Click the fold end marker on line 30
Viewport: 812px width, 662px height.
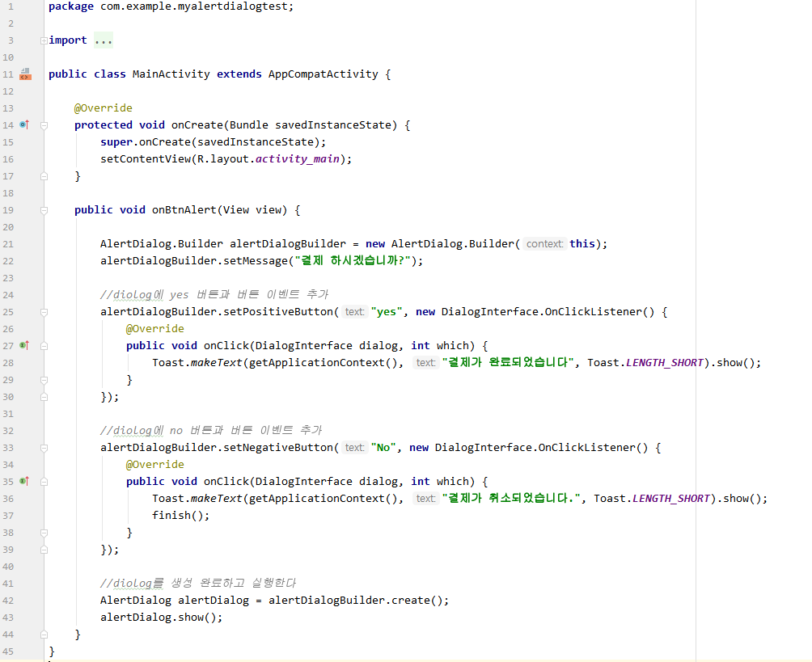44,397
